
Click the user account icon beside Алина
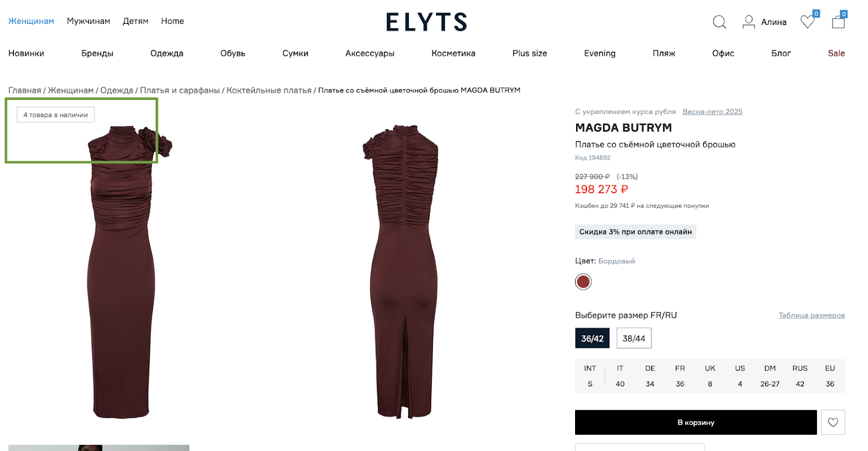pos(749,22)
